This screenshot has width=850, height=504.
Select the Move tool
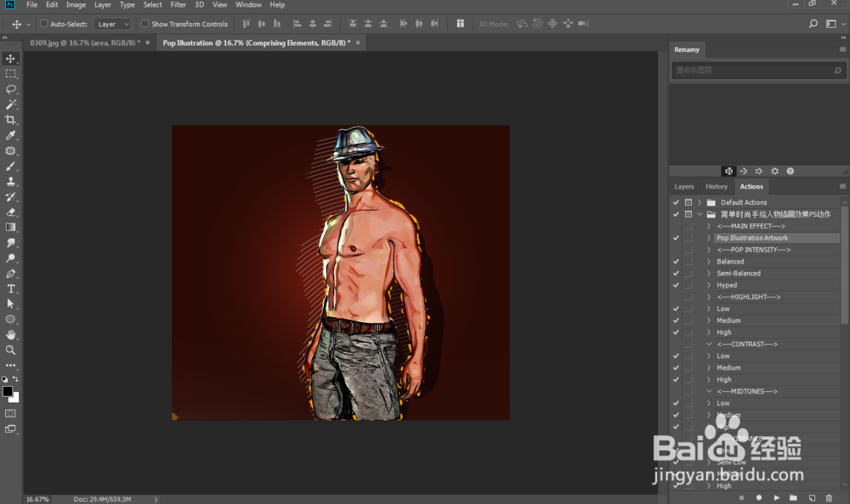tap(11, 59)
